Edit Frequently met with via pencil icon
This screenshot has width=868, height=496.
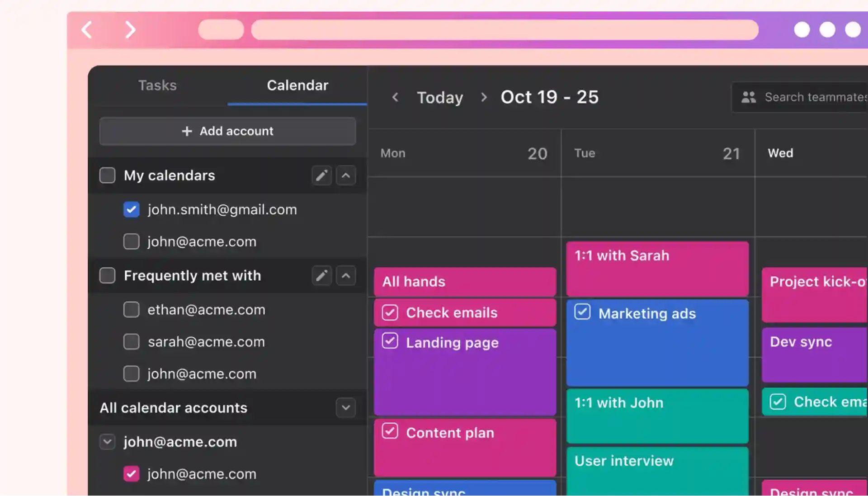point(321,275)
